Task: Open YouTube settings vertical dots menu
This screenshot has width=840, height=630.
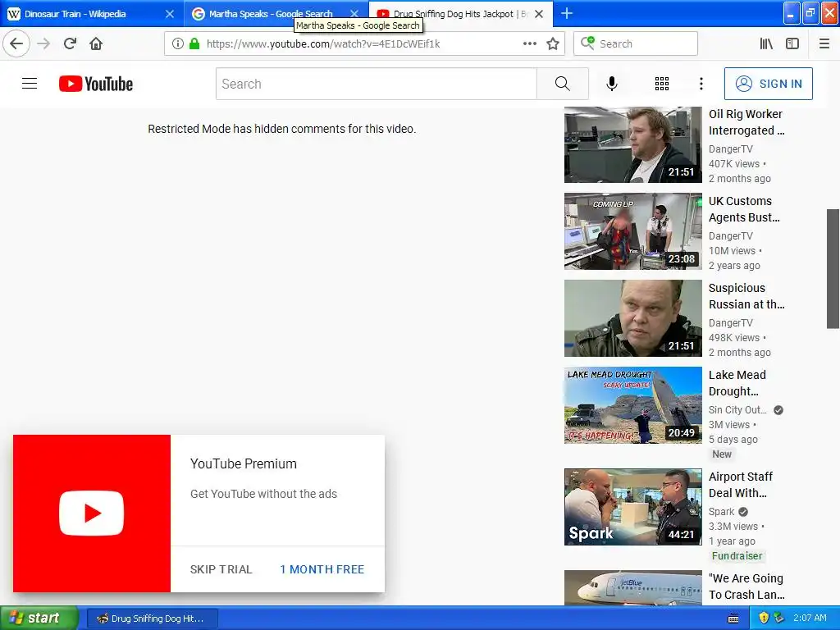Action: (x=701, y=84)
